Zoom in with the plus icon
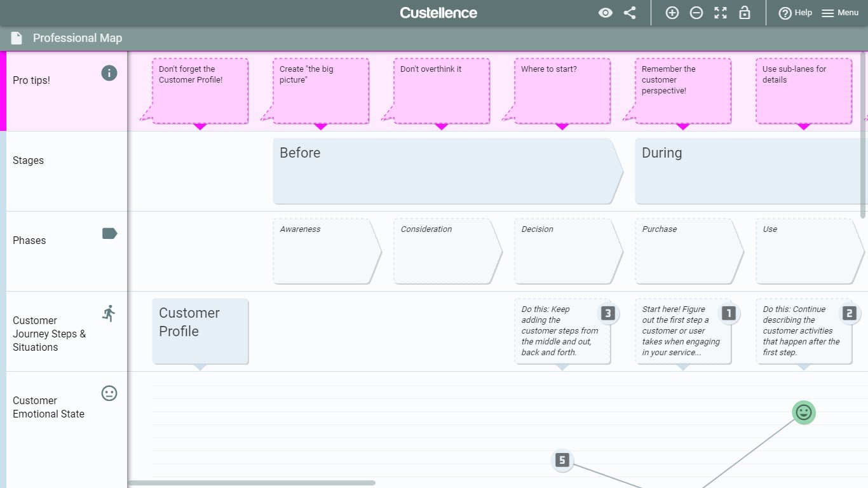This screenshot has width=868, height=488. [672, 13]
